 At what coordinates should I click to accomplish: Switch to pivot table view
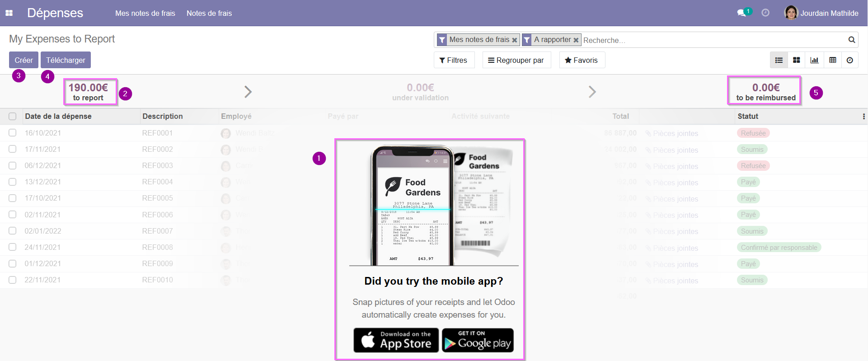(x=833, y=60)
